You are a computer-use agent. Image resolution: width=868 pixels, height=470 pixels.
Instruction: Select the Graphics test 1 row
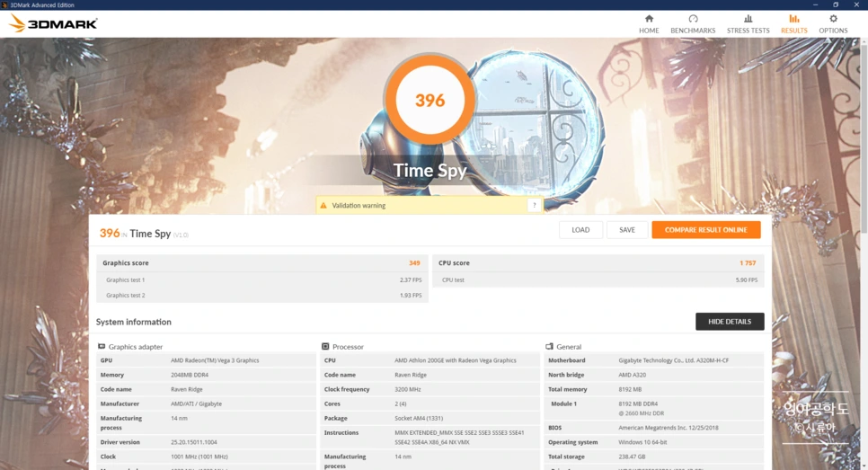coord(262,280)
